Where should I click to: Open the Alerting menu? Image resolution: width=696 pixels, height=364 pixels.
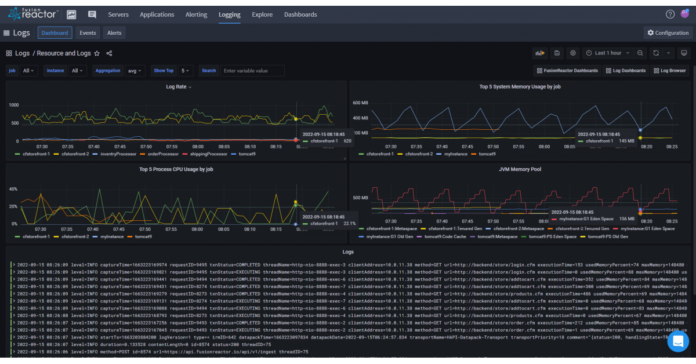point(196,15)
